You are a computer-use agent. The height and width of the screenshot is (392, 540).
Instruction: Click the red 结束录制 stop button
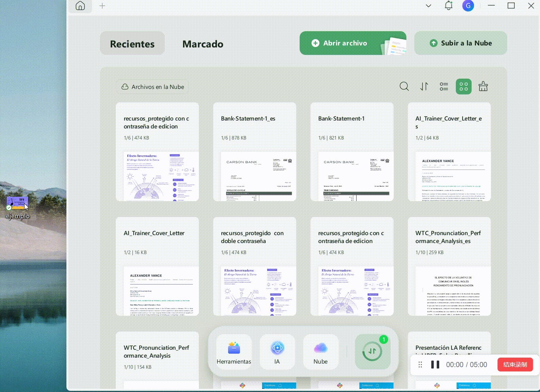tap(515, 365)
